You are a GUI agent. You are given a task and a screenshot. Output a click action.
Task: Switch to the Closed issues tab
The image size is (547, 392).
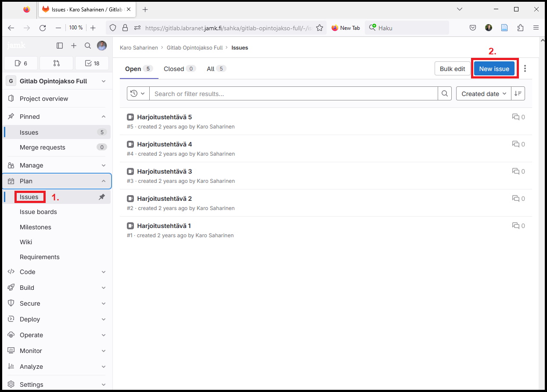[174, 69]
